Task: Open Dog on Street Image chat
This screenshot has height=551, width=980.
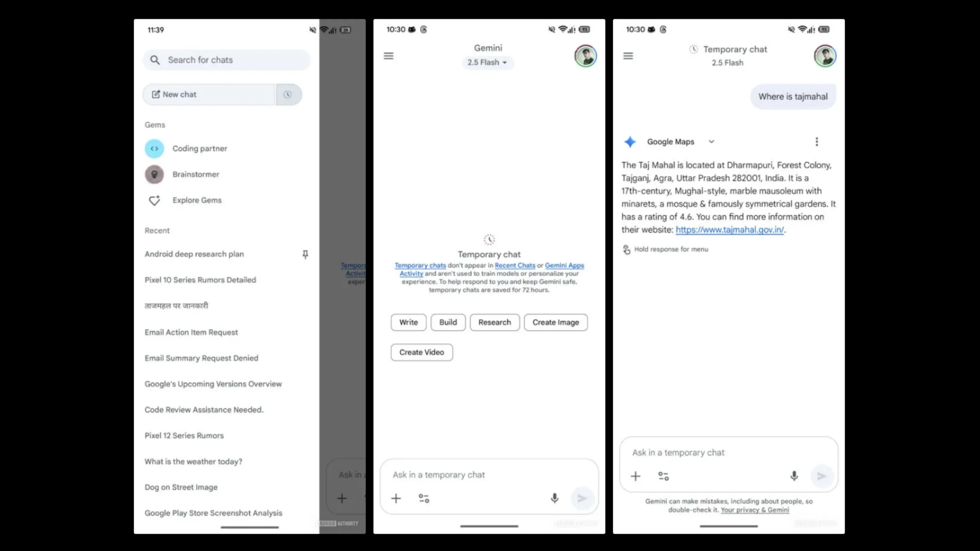Action: [x=181, y=487]
